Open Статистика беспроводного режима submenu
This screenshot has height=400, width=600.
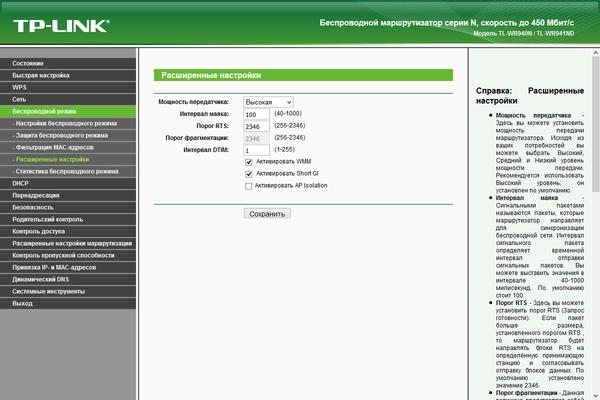[x=68, y=171]
